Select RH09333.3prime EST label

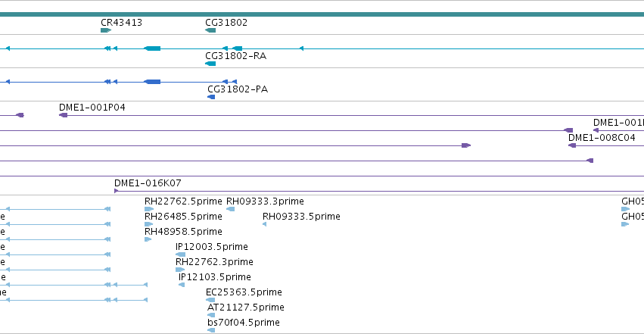pos(266,201)
